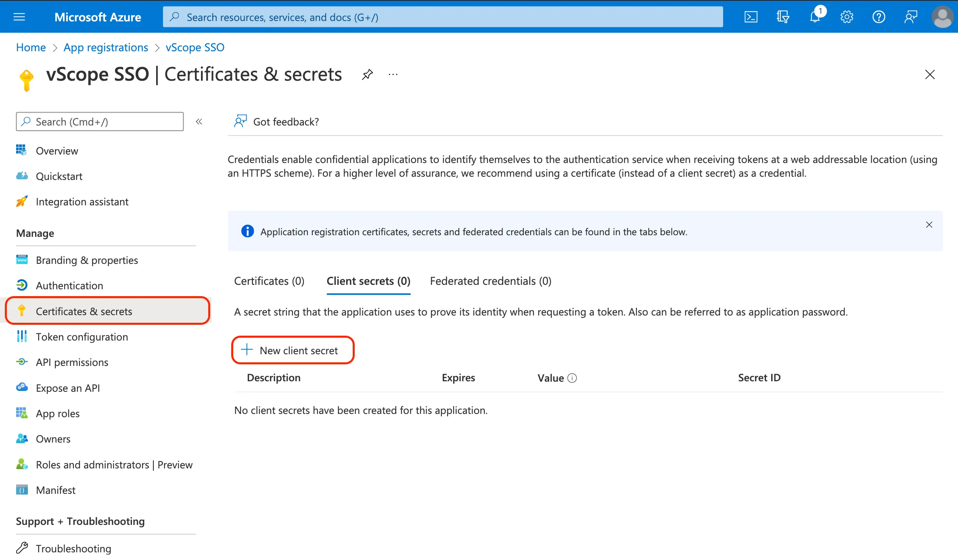
Task: Click the Overview grid icon
Action: coord(21,150)
